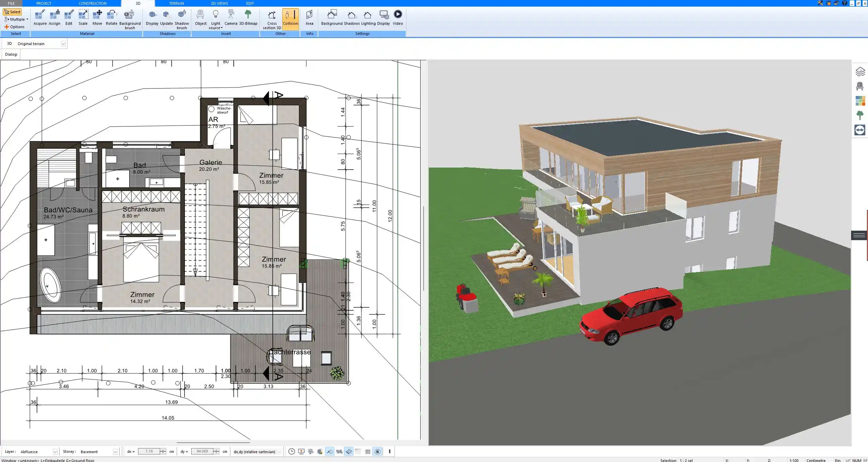The image size is (868, 462).
Task: Open the furniture catalog chair icon
Action: (860, 86)
